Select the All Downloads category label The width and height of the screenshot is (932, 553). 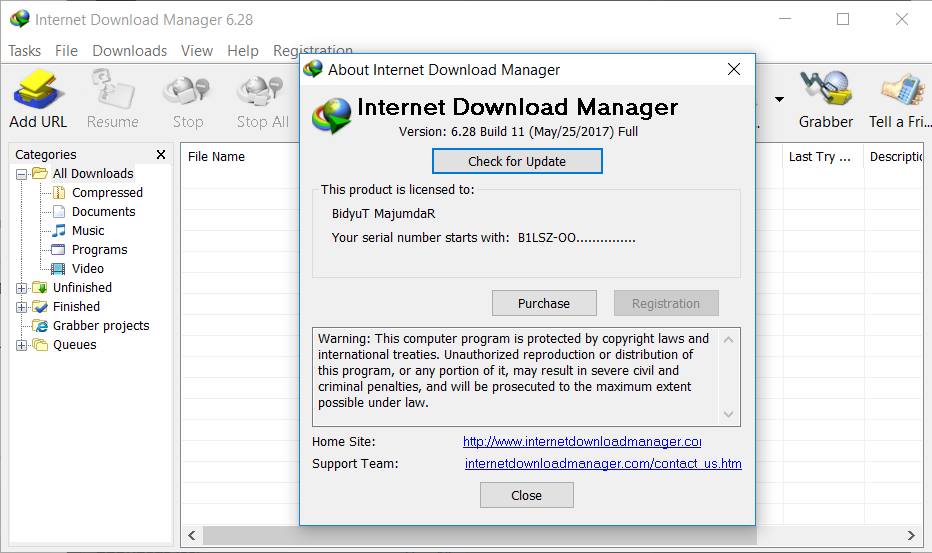(x=93, y=174)
